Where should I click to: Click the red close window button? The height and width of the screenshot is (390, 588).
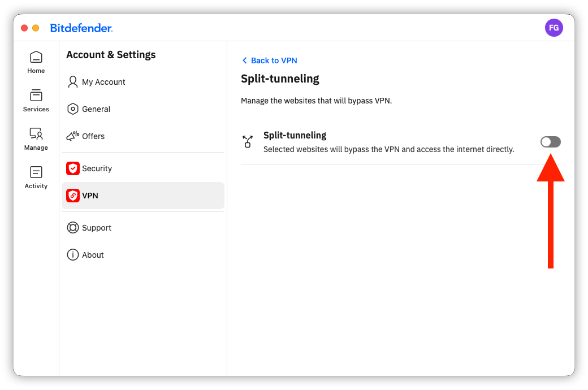tap(24, 28)
